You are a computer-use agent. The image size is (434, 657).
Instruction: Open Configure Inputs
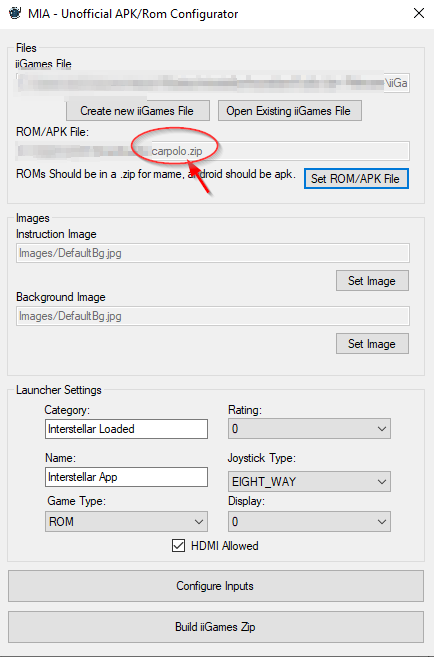click(216, 586)
